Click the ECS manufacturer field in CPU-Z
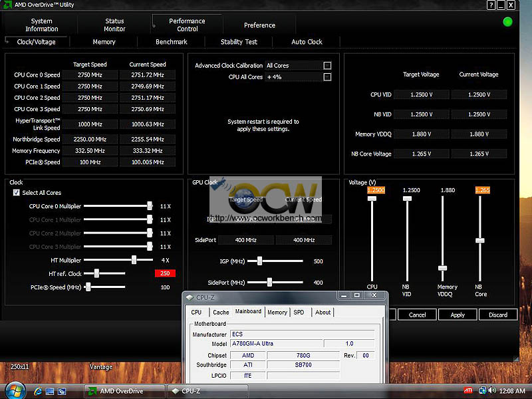The image size is (532, 399). pyautogui.click(x=303, y=334)
